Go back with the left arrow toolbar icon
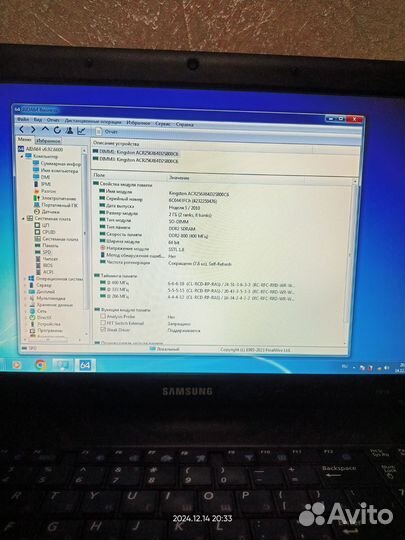This screenshot has height=540, width=405. (x=21, y=129)
